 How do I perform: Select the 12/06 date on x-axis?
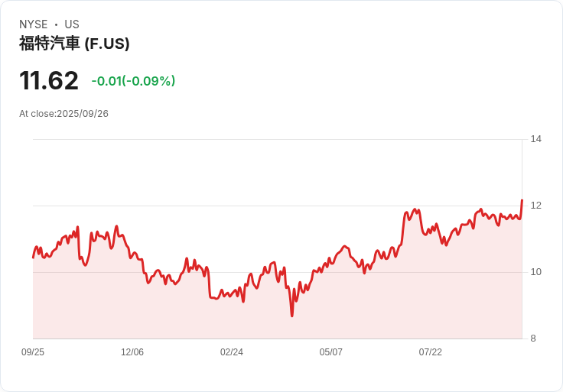[132, 352]
